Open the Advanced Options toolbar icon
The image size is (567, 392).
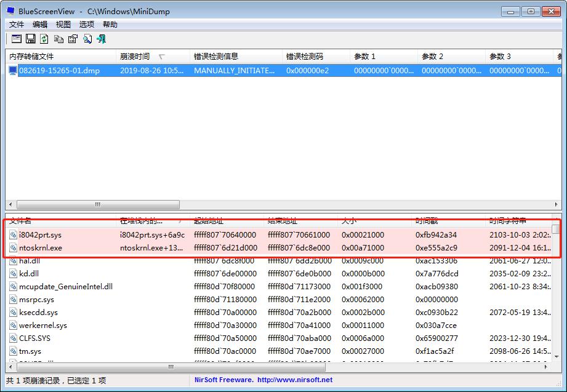(16, 39)
